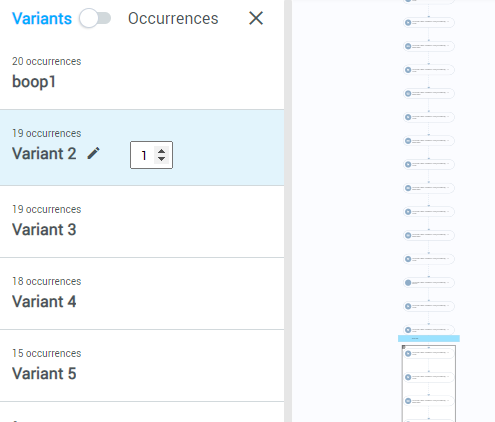Click the 18 occurrences label

tap(47, 281)
